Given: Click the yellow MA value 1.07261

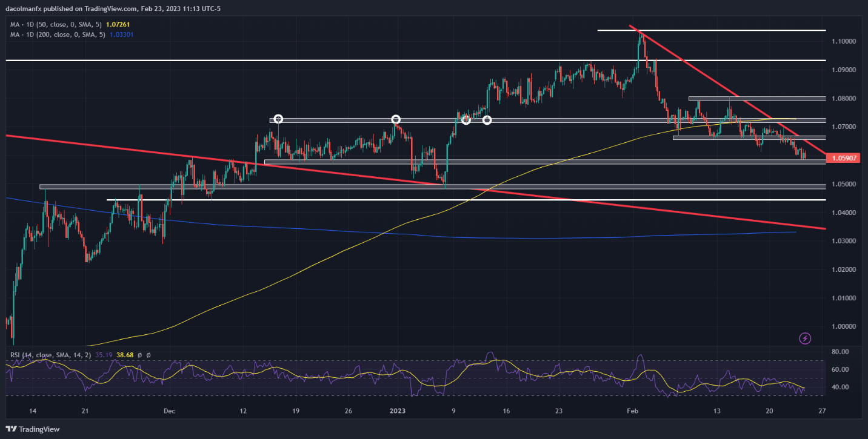Looking at the screenshot, I should pos(119,24).
